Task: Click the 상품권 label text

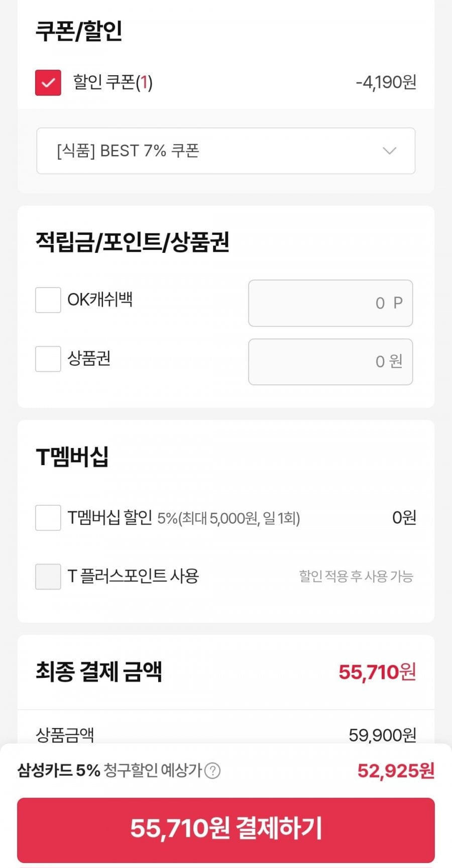Action: 89,359
